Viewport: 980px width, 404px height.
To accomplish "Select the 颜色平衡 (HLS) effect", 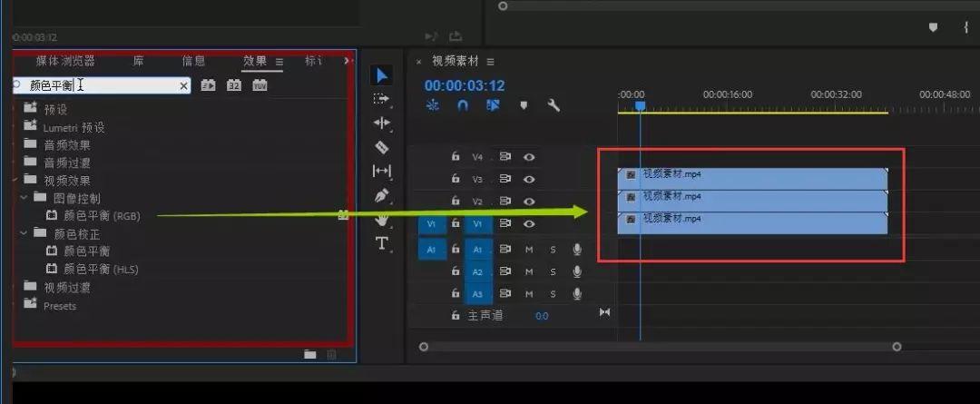I will 101,270.
